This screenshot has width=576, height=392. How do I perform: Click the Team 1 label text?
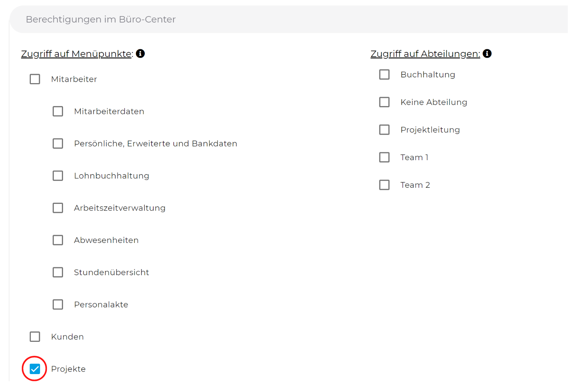click(x=414, y=157)
